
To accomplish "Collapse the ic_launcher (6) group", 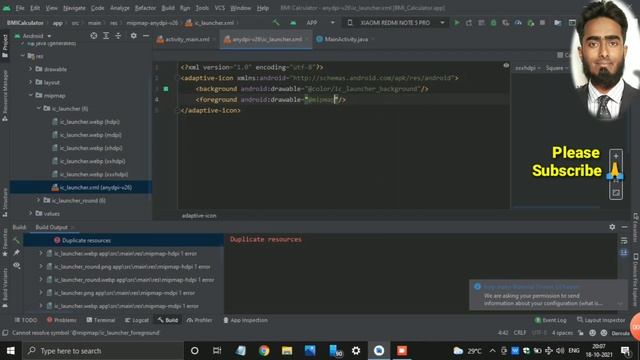I will 39,109.
